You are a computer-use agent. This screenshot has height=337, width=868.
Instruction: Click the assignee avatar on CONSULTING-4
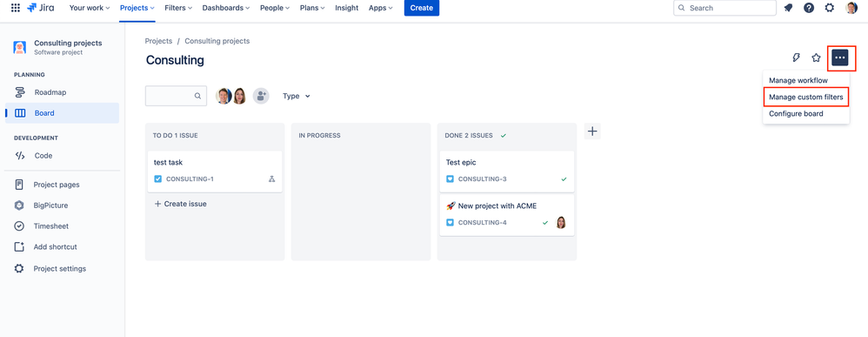pos(561,223)
